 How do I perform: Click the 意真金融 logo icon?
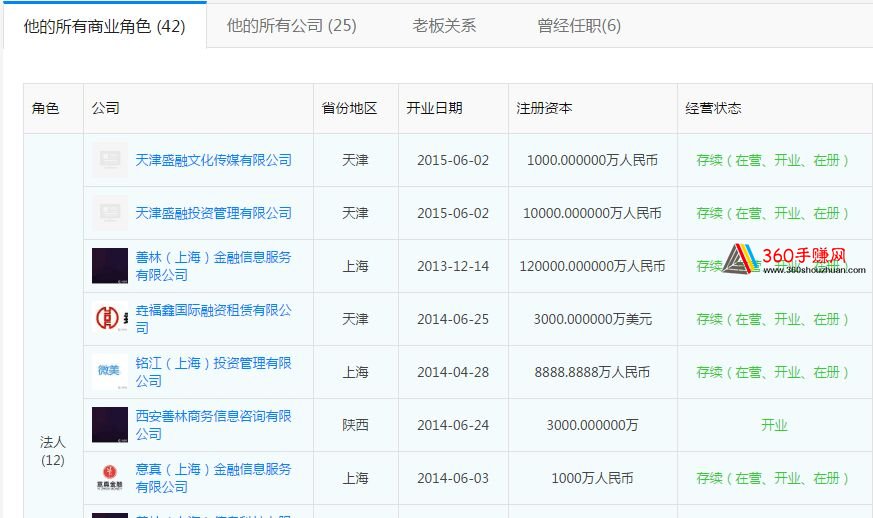coord(110,477)
